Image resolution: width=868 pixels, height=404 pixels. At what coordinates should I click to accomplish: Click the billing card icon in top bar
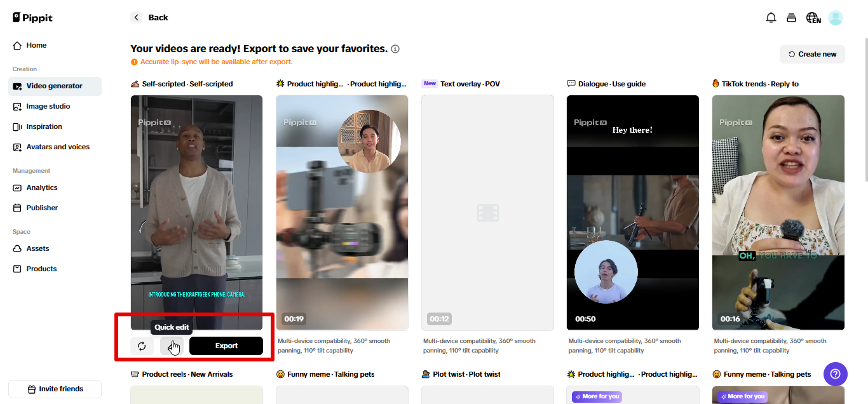point(791,18)
